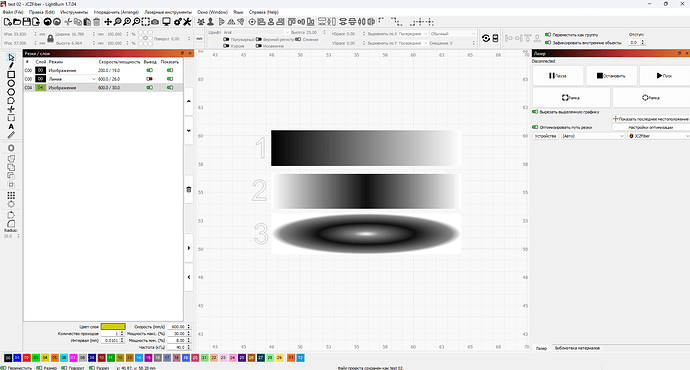Select the Measure ruler tool
The width and height of the screenshot is (690, 370).
pos(11,135)
